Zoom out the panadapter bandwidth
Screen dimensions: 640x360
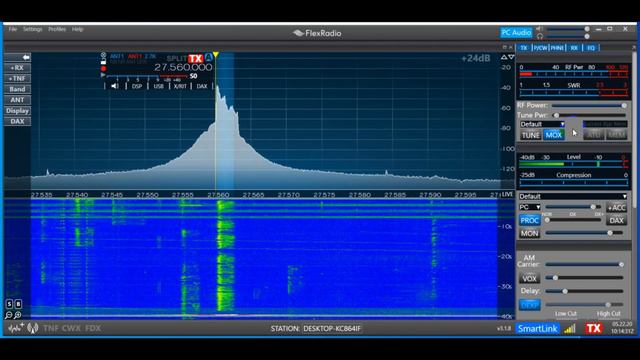9,315
